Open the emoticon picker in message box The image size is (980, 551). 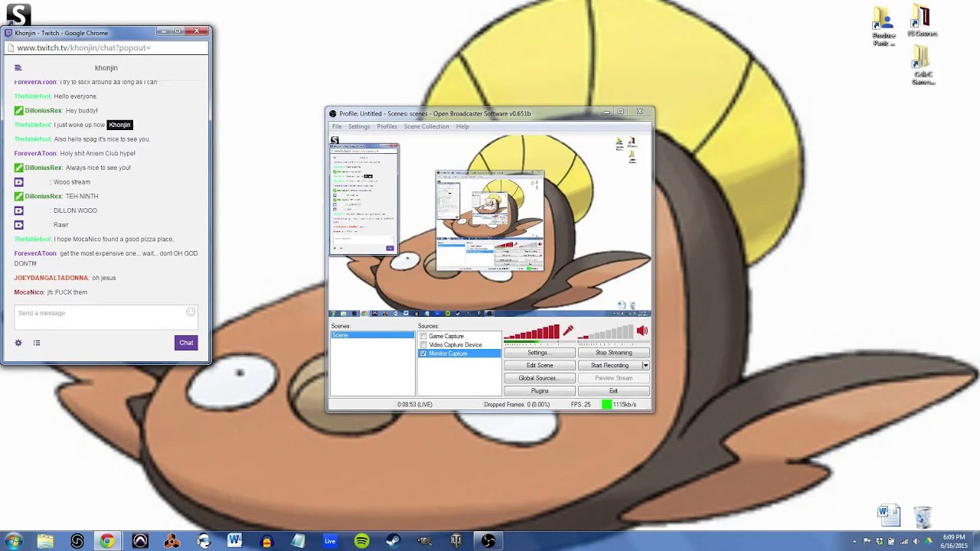191,312
